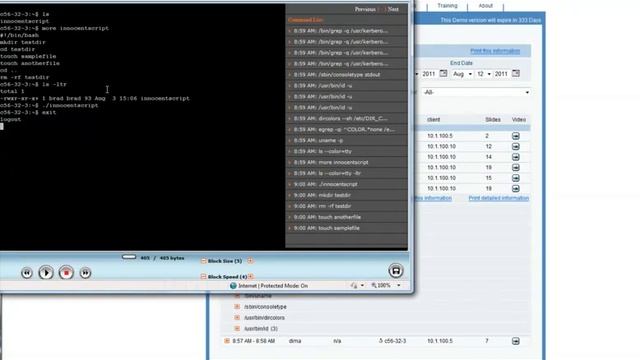
Task: Play video for the 10.1.100.5 row with 2 slides
Action: 516,136
